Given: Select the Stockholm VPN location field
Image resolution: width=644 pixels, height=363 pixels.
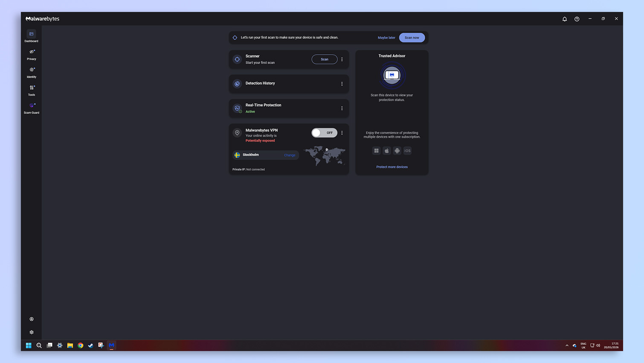Looking at the screenshot, I should (266, 155).
